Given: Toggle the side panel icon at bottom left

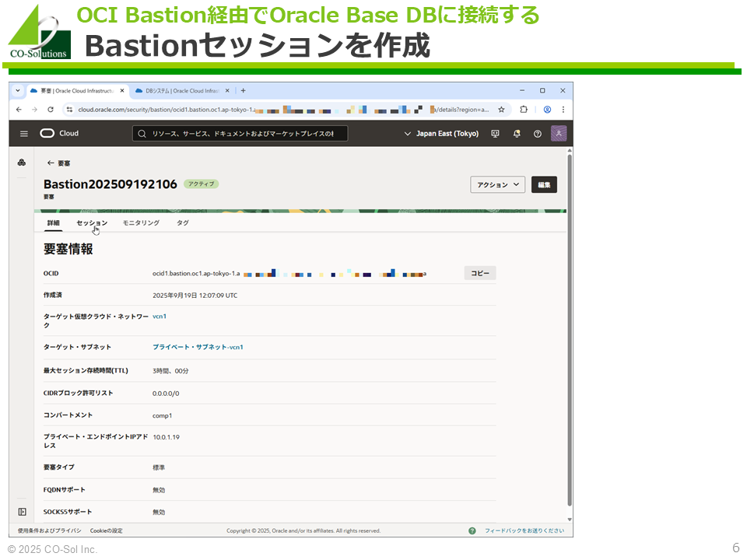Looking at the screenshot, I should coord(22,512).
